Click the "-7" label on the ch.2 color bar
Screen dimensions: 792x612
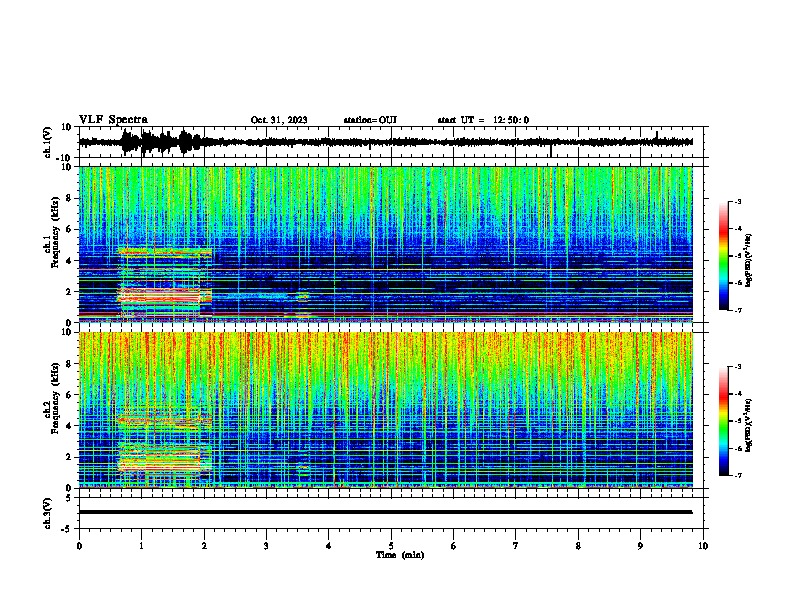pos(737,475)
